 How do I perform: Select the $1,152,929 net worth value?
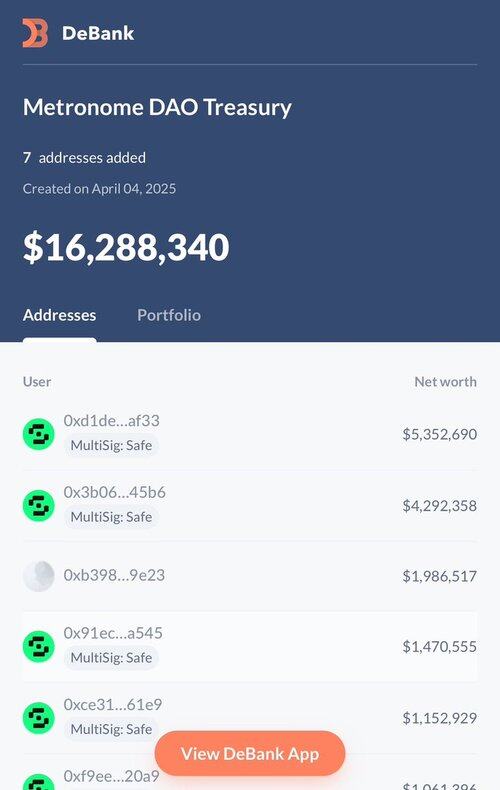(440, 718)
